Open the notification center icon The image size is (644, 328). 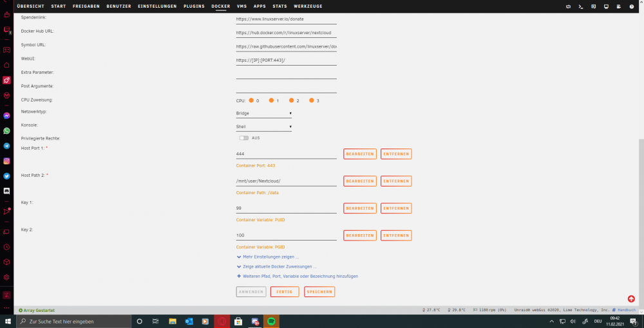point(633,322)
